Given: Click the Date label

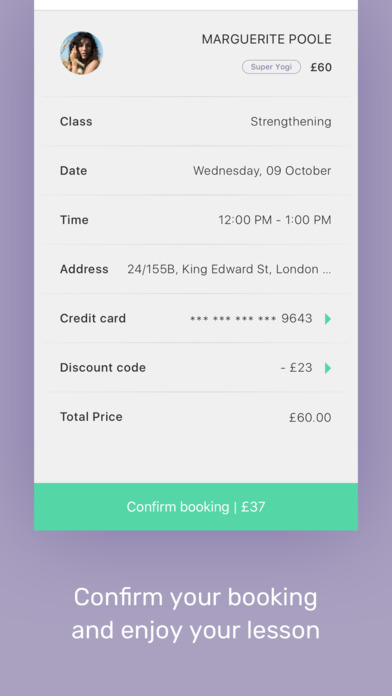Looking at the screenshot, I should 73,171.
